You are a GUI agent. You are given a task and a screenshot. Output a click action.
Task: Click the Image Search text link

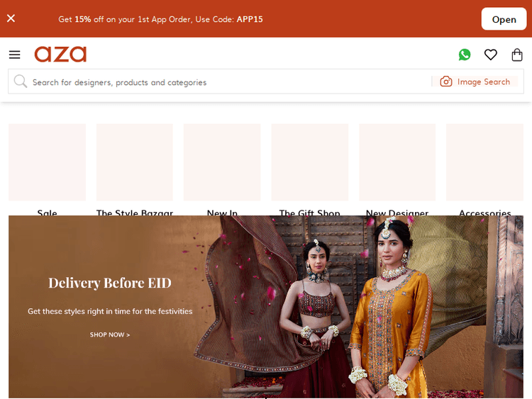click(483, 82)
